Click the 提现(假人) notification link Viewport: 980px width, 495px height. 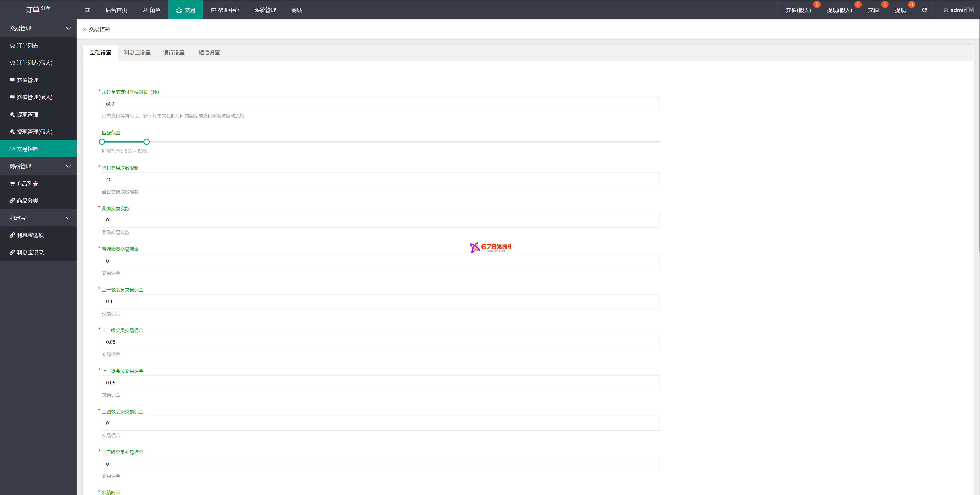tap(839, 10)
